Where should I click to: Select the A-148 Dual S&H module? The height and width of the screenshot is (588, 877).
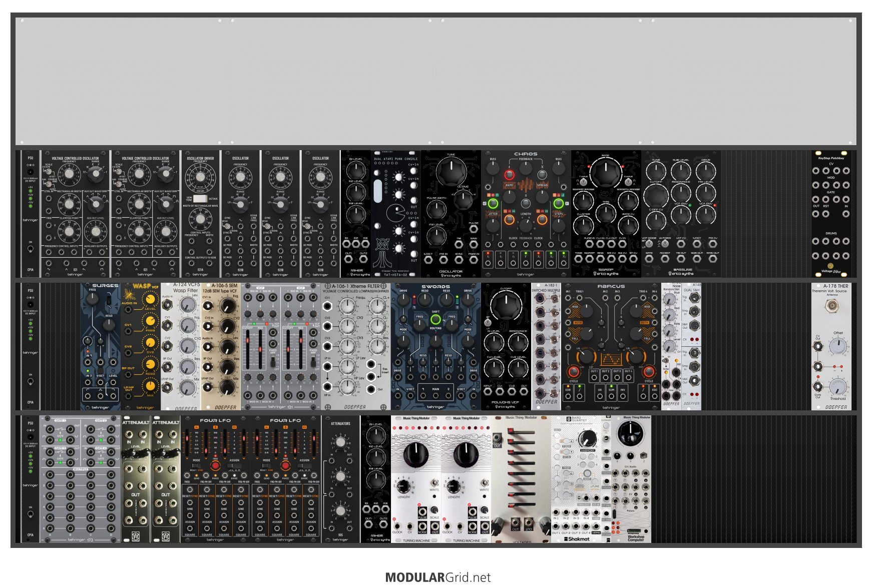691,347
